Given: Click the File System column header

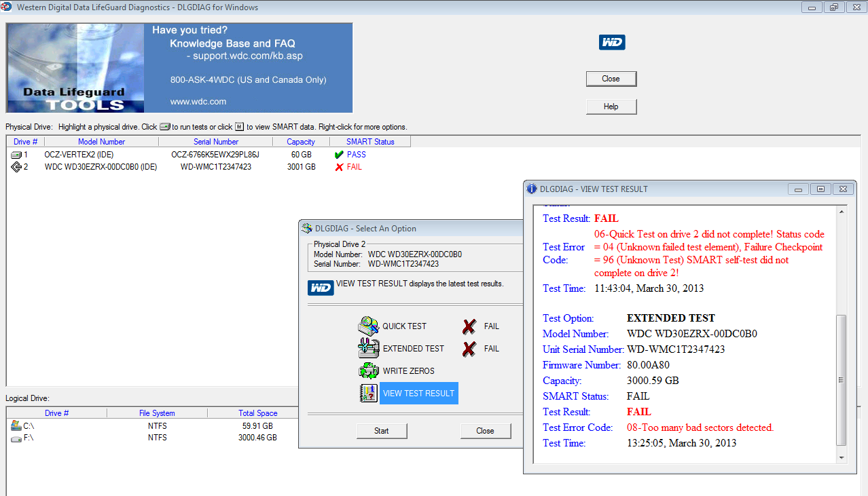Looking at the screenshot, I should coord(157,413).
